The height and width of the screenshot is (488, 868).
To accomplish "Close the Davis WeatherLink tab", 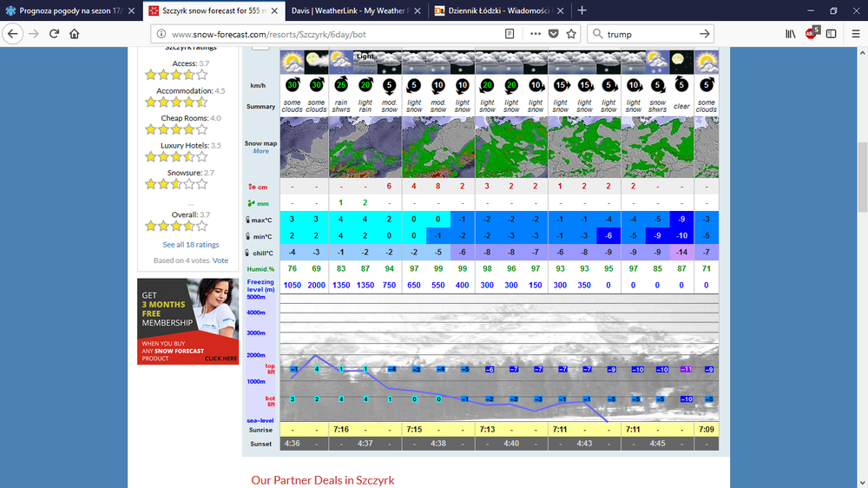I will (x=418, y=10).
